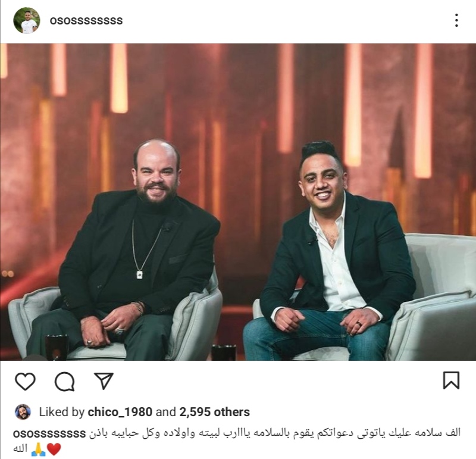Screen dimensions: 476x459
Task: View the 2,595 others who liked
Action: (214, 412)
